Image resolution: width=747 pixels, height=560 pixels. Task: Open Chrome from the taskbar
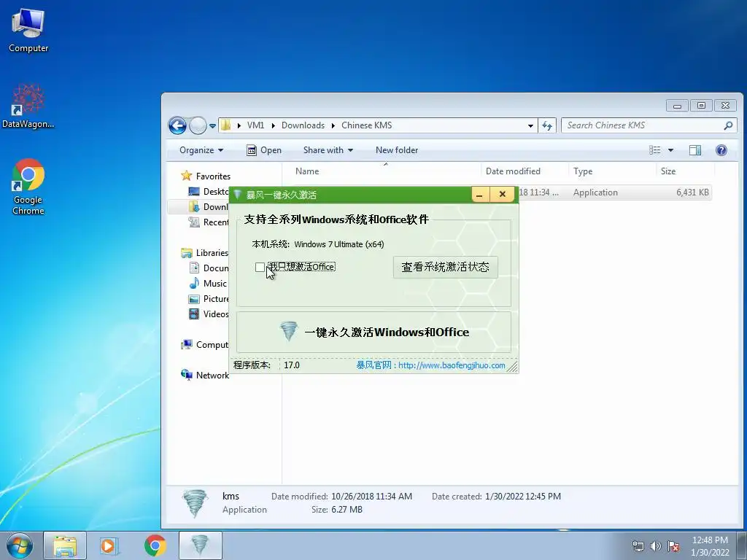click(x=155, y=545)
